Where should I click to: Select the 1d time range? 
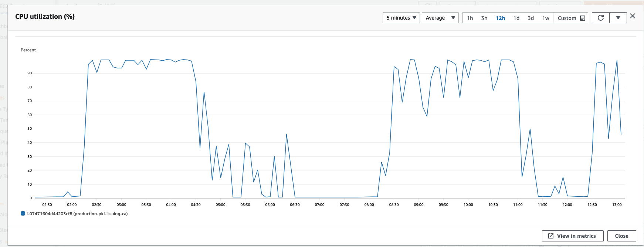516,18
